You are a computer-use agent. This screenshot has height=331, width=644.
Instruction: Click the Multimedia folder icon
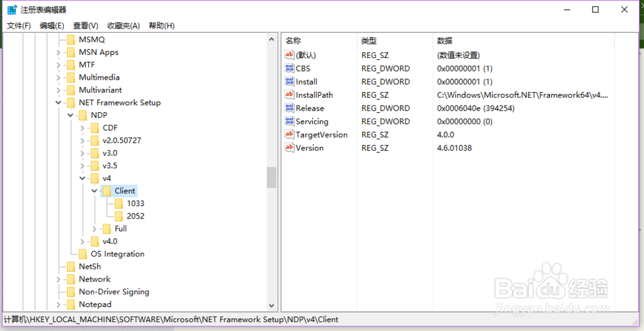click(71, 77)
